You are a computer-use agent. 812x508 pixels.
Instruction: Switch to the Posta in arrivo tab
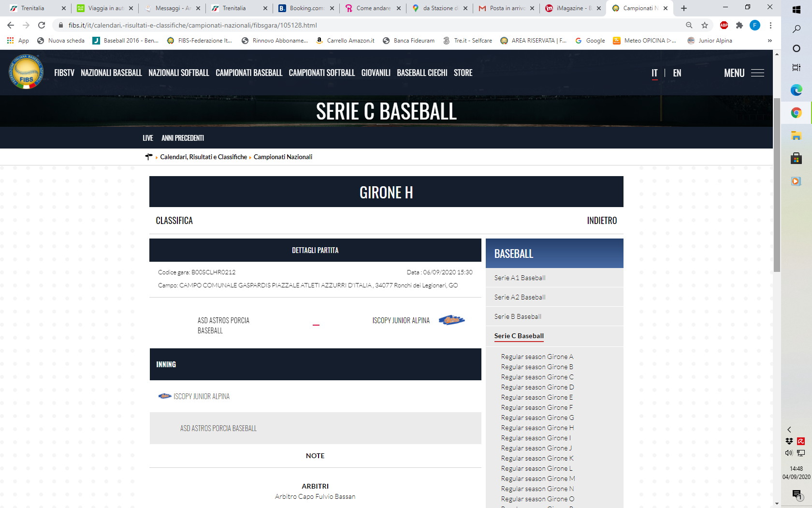coord(507,8)
